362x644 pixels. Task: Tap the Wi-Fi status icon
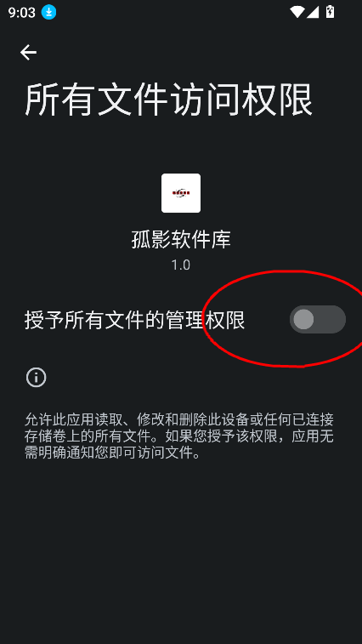coord(297,12)
